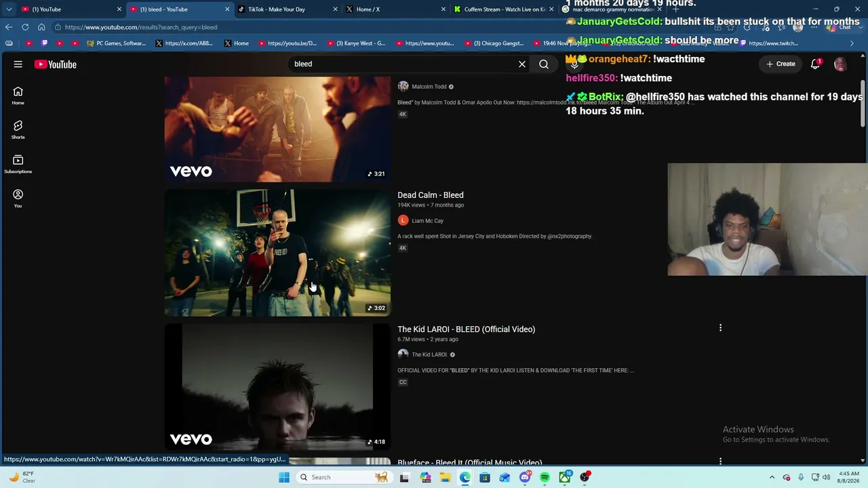Image resolution: width=868 pixels, height=488 pixels.
Task: Click the '194K views' text
Action: tap(411, 205)
